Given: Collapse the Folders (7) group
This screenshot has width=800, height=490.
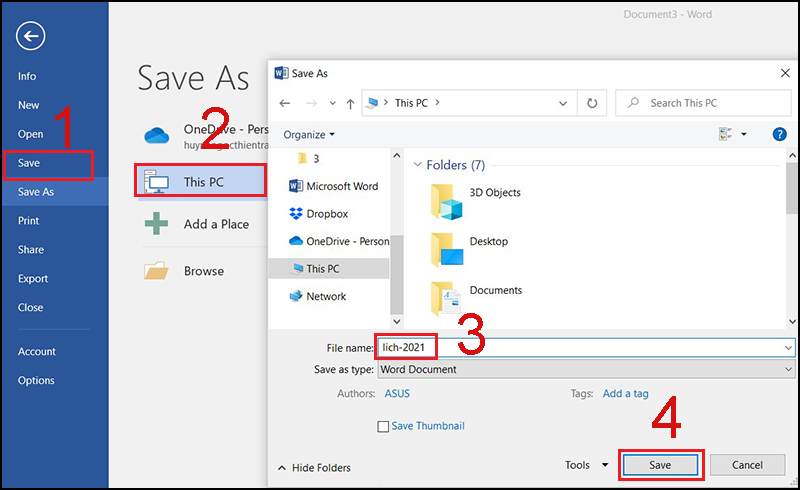Looking at the screenshot, I should (417, 165).
